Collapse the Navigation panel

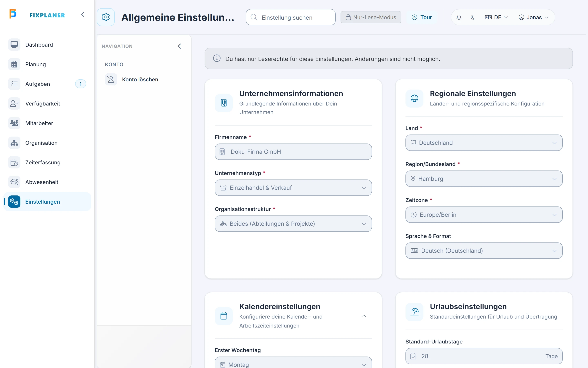point(179,46)
